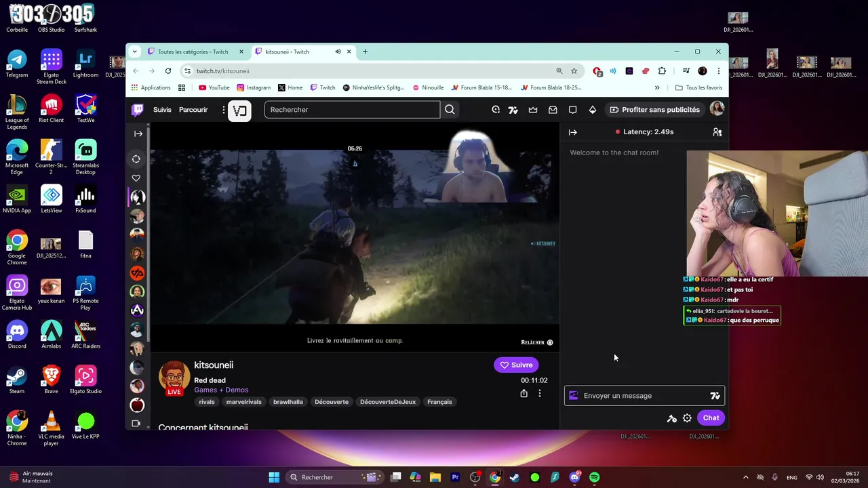
Task: Open the Chrome page zoom magnifier icon
Action: (x=559, y=70)
